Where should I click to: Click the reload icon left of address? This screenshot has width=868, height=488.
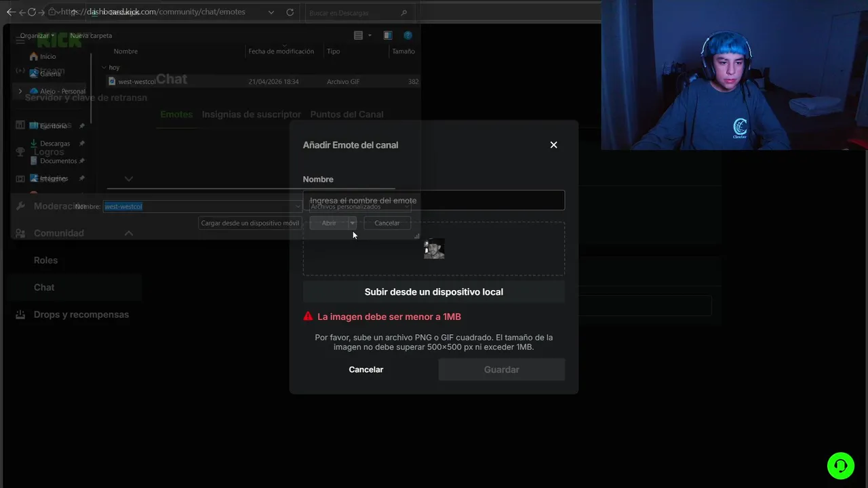click(32, 12)
